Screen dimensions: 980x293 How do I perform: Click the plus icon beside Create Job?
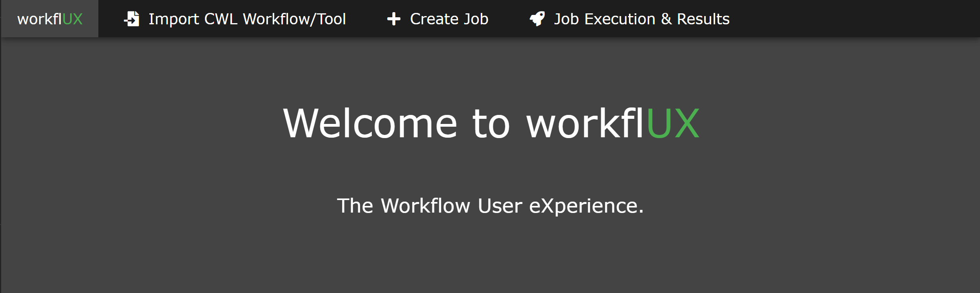point(393,19)
